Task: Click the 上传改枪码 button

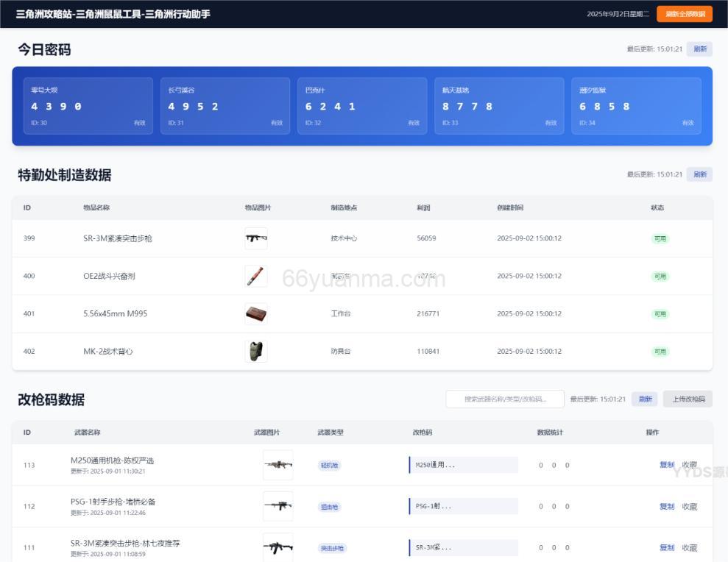Action: [688, 399]
